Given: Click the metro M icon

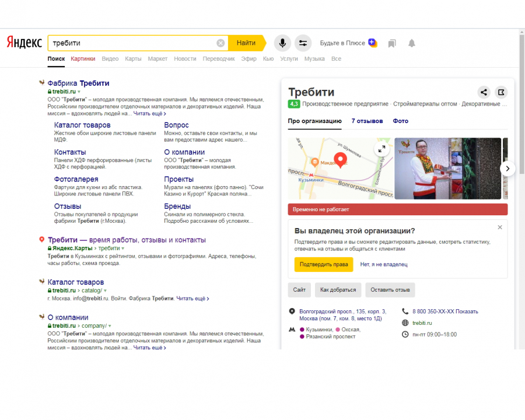Looking at the screenshot, I should tap(292, 330).
